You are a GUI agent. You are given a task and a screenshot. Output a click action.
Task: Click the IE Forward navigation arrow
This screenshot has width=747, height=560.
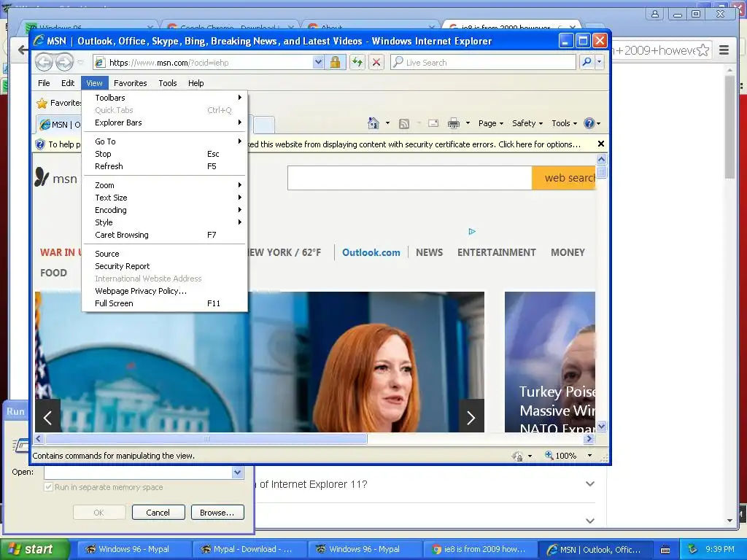click(x=64, y=62)
